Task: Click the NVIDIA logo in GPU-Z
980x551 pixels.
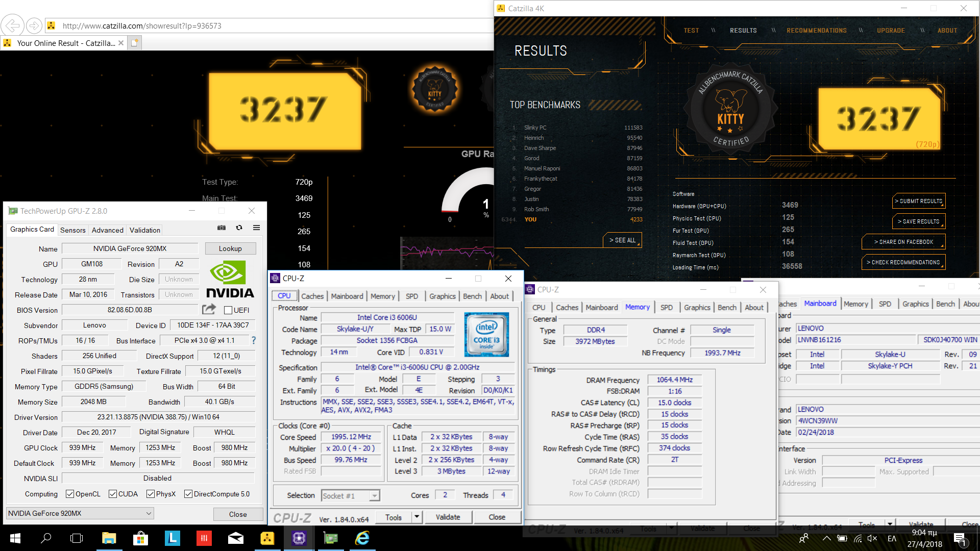Action: [x=230, y=279]
